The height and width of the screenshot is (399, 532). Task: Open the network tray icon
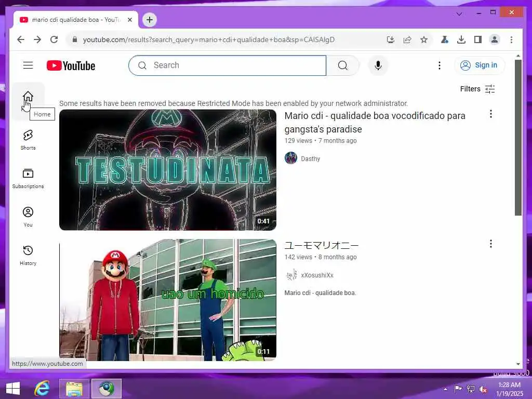pos(471,389)
